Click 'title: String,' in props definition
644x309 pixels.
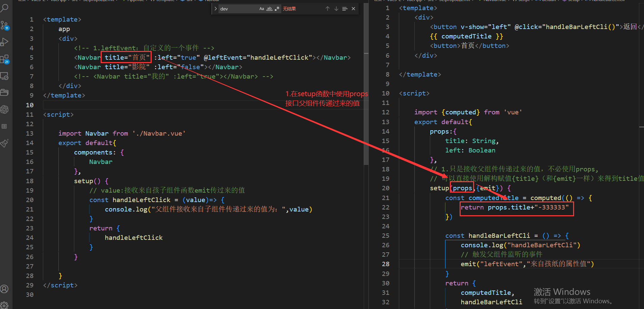tap(472, 141)
